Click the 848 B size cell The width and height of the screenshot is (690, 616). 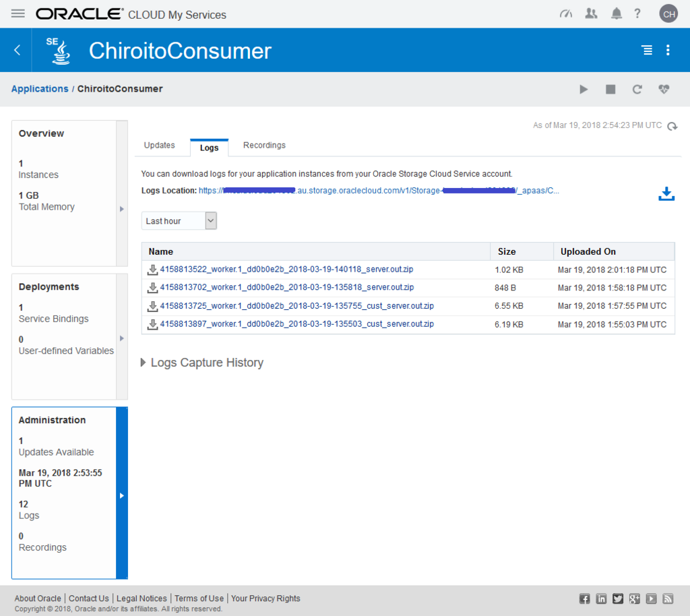505,288
